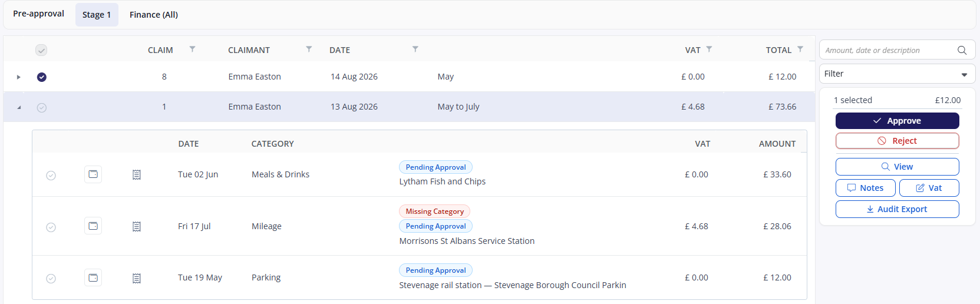Select the Parking expense checkbox
980x304 pixels.
coord(51,279)
